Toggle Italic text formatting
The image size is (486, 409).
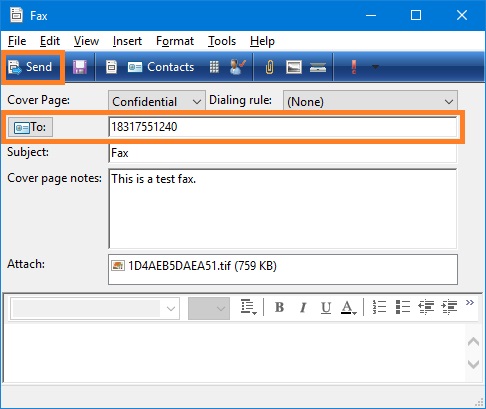coord(303,307)
